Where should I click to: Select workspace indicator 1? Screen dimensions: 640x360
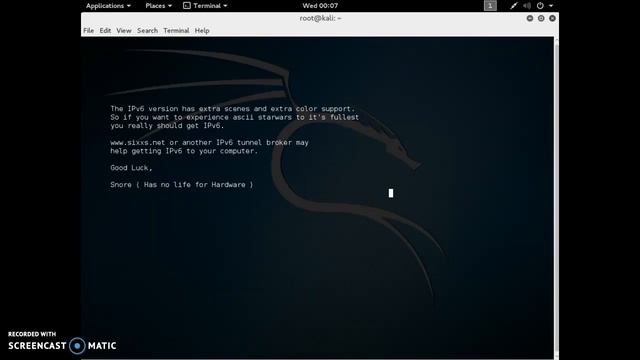tap(490, 6)
